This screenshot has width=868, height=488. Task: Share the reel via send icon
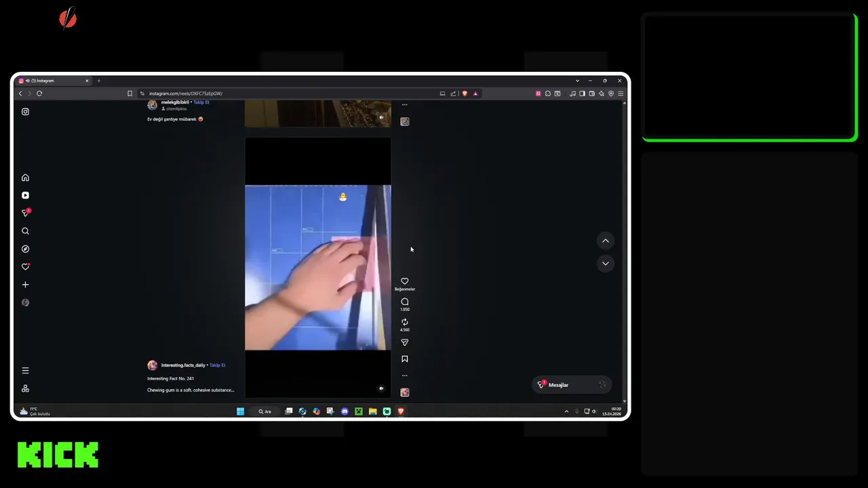point(405,342)
